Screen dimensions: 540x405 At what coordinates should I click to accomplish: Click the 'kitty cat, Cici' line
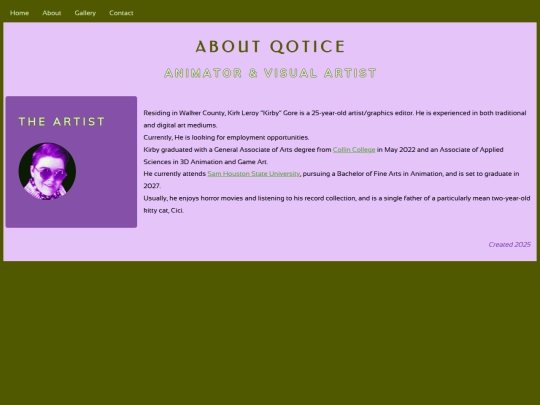(x=164, y=210)
